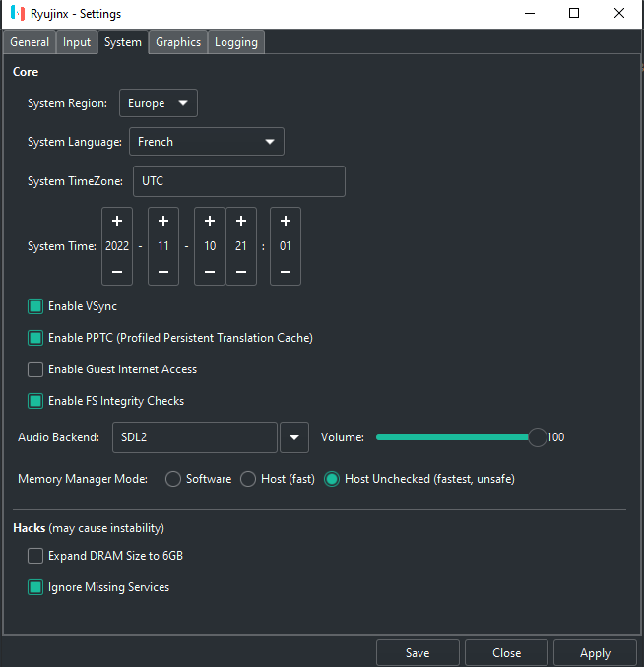
Task: Increase the hour value 21
Action: (241, 221)
